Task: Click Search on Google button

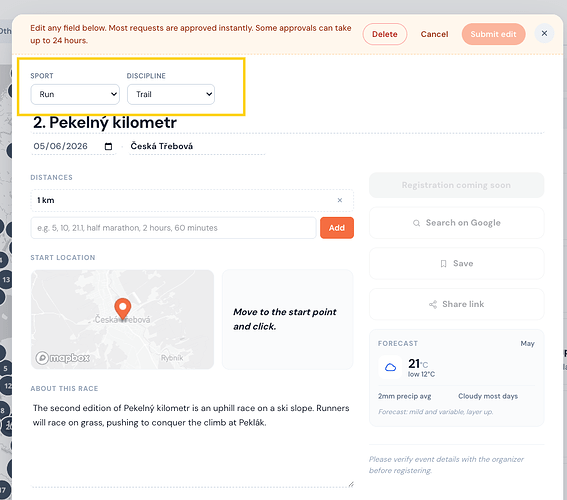Action: point(456,223)
